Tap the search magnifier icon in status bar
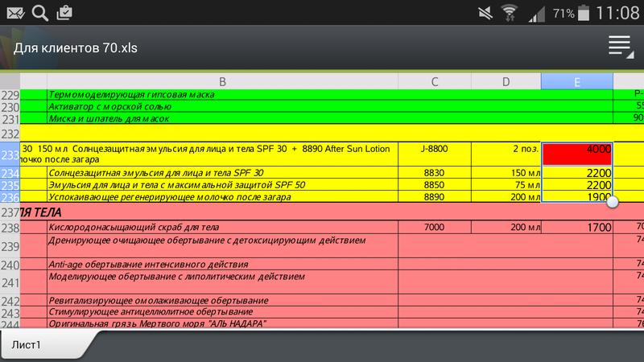 (x=40, y=13)
